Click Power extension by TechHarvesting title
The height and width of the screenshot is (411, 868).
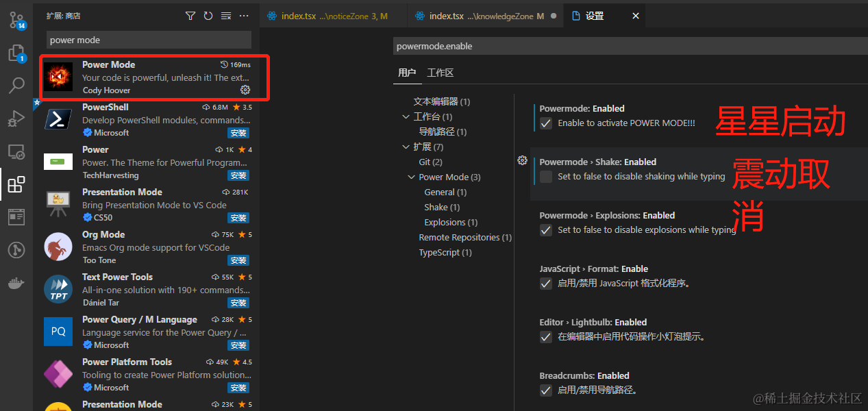(x=95, y=149)
